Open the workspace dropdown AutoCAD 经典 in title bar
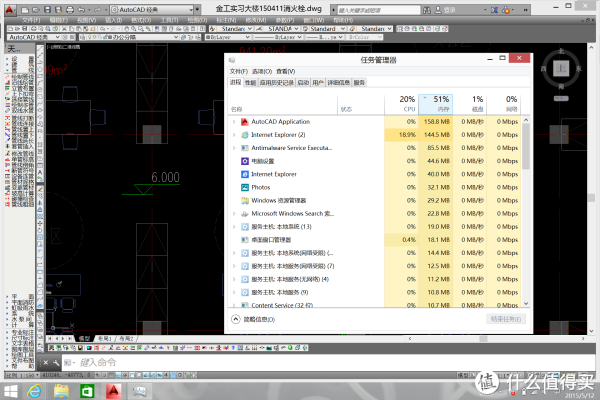This screenshot has height=400, width=600. pyautogui.click(x=153, y=10)
